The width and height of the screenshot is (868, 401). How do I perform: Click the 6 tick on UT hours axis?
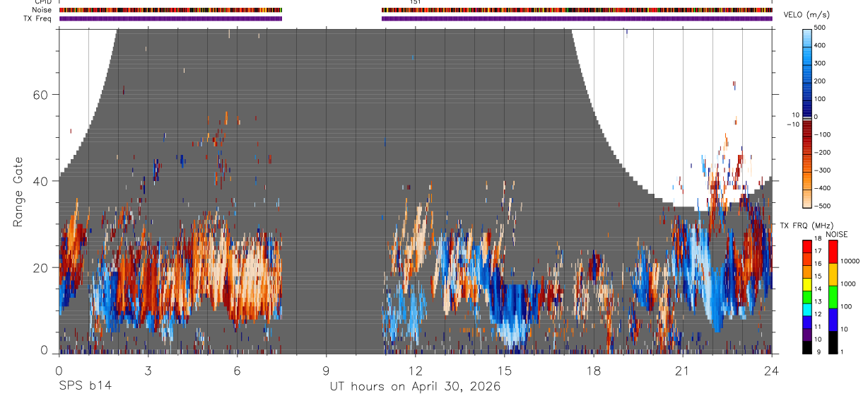coord(237,370)
